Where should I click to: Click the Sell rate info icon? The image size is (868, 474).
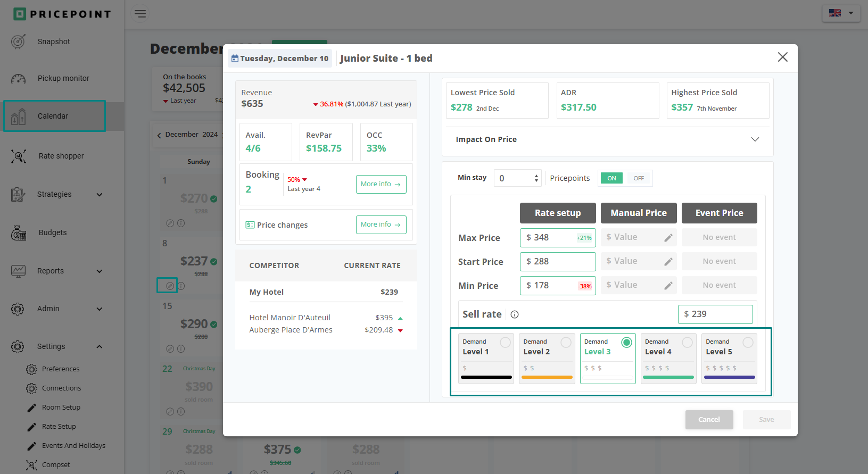coord(515,314)
